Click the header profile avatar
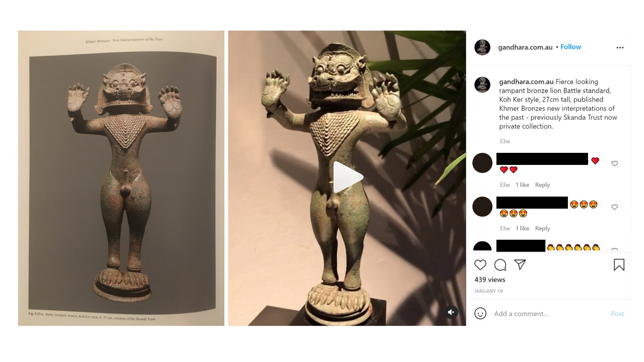This screenshot has width=644, height=362. point(482,47)
